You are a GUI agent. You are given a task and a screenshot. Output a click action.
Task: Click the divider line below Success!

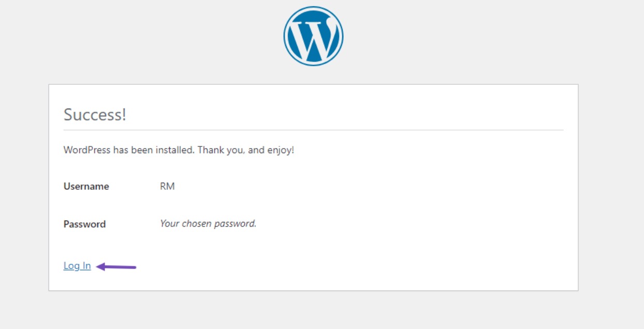point(313,130)
